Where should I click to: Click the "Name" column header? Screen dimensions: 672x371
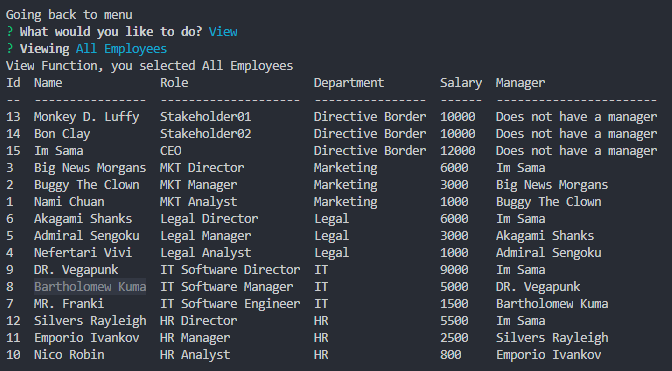tap(48, 83)
